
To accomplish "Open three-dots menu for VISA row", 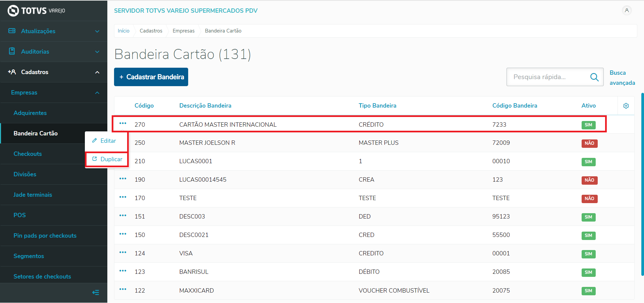I will (123, 253).
